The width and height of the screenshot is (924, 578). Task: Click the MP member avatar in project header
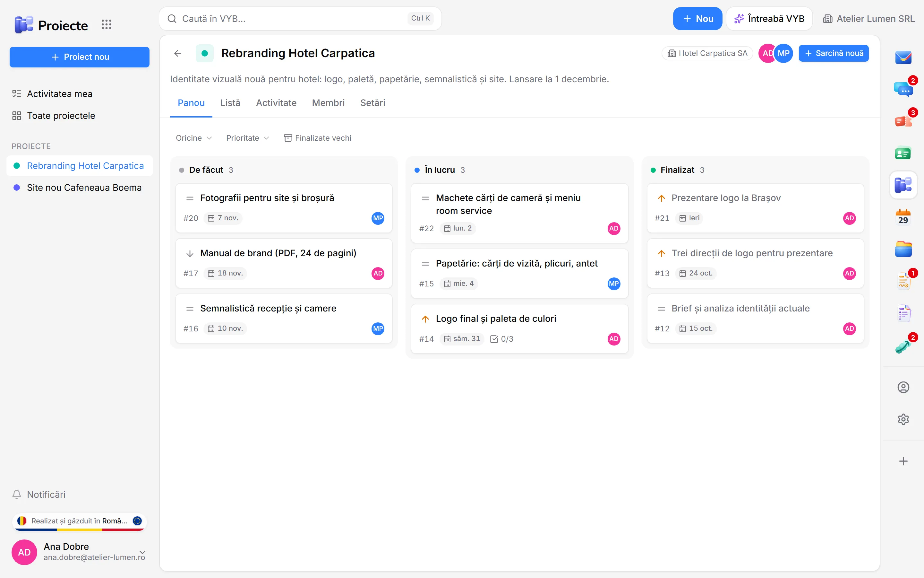coord(783,53)
